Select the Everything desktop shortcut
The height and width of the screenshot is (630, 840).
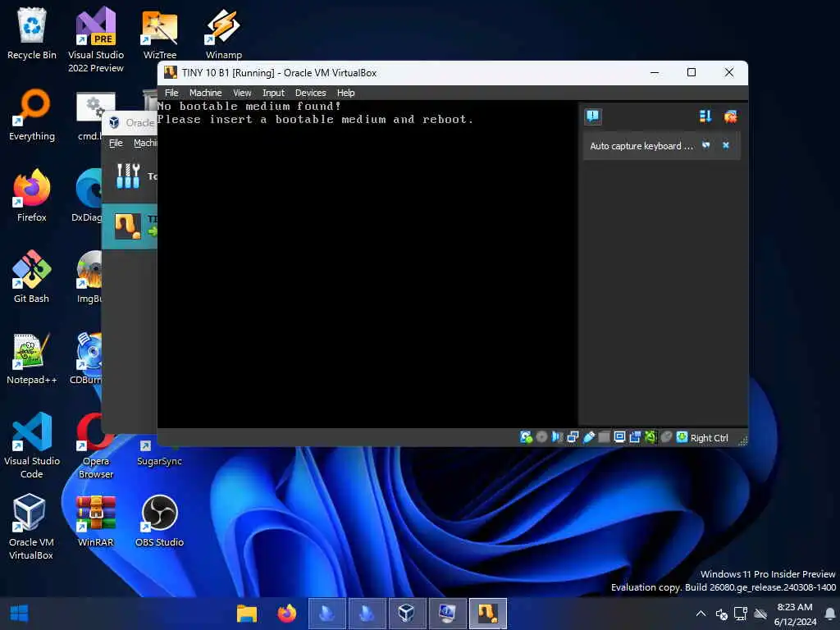pos(32,115)
